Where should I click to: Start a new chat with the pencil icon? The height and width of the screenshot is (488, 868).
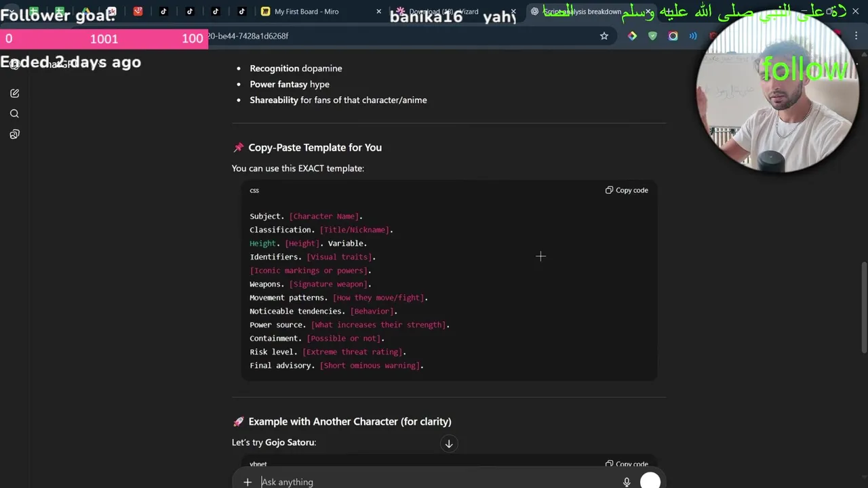click(x=14, y=94)
